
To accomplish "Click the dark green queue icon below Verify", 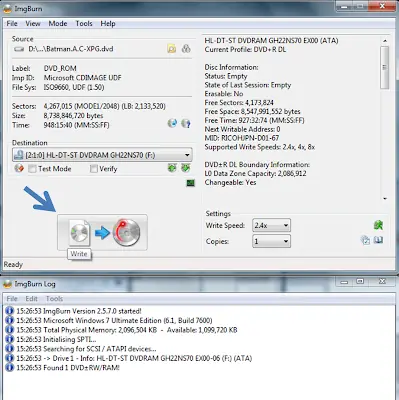I will [190, 183].
